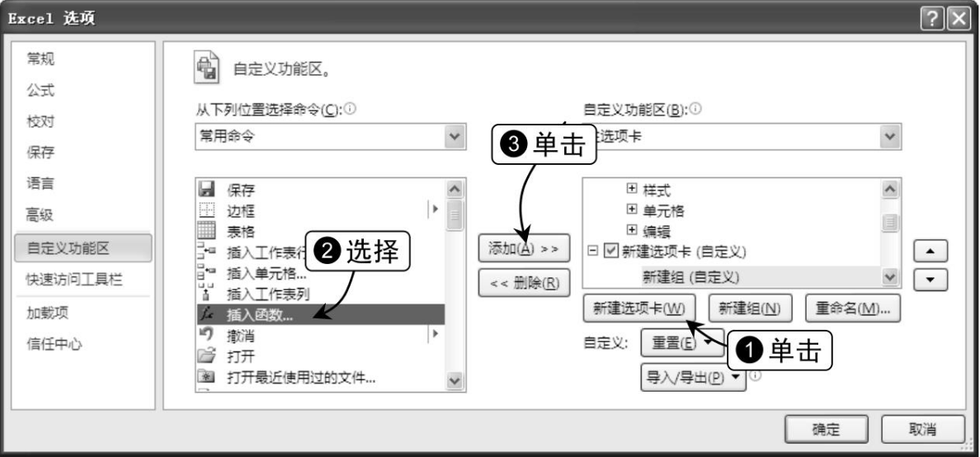Click the Help question mark button

932,19
